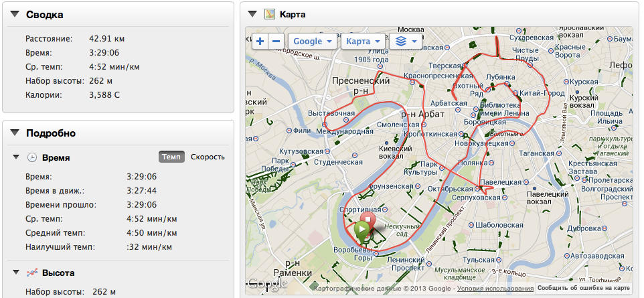Click the elevation chart icon beside Высота
Screen dimensions: 644x298
pos(32,273)
